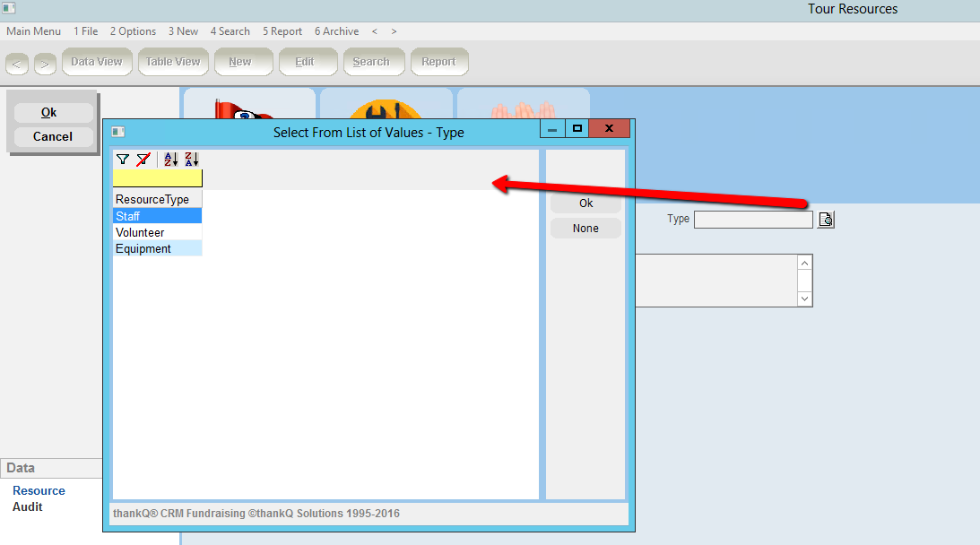This screenshot has height=545, width=980.
Task: Click the remove filter icon
Action: [143, 160]
